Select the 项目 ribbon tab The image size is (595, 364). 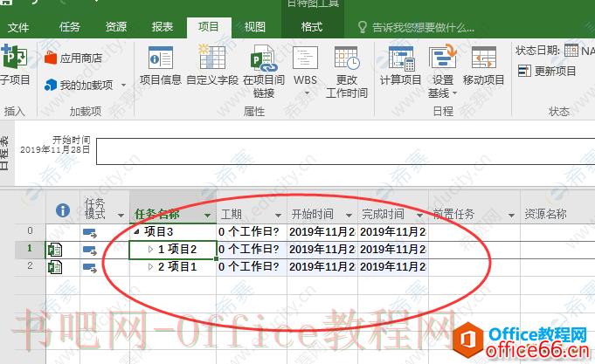209,27
